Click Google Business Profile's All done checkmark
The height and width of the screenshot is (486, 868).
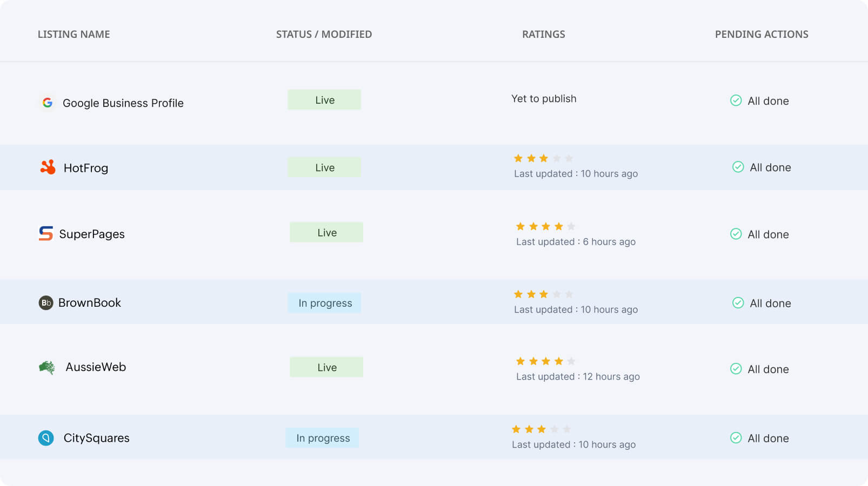tap(736, 100)
